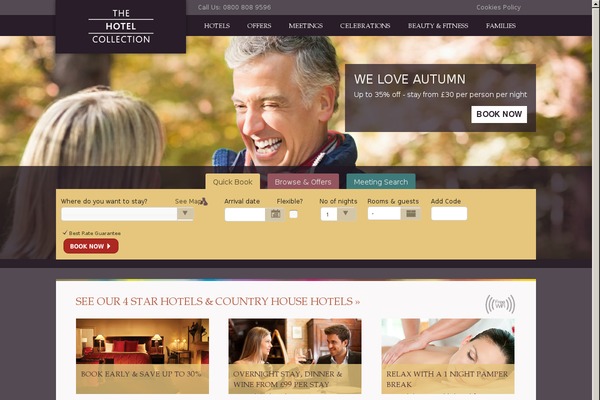600x400 pixels.
Task: Click the rooms & guests grid icon
Action: [411, 214]
